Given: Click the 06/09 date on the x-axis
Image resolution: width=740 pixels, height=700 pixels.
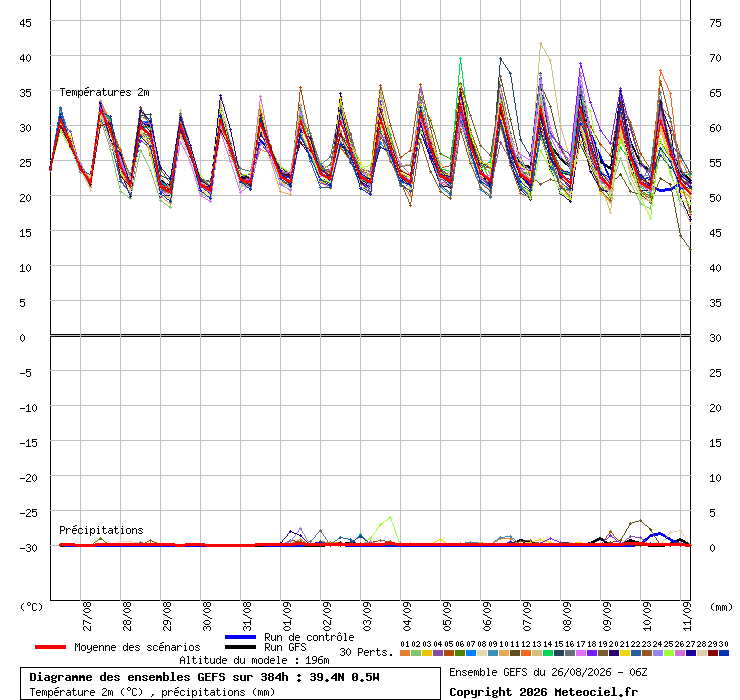Looking at the screenshot, I should pos(487,616).
